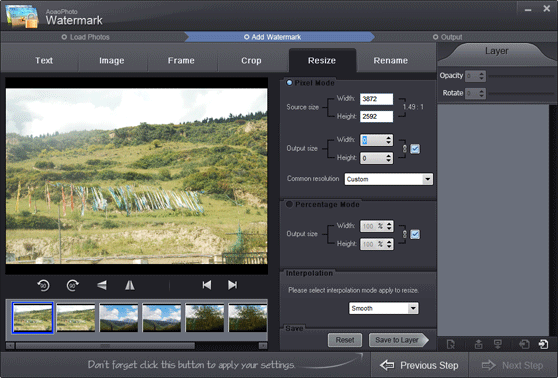558x378 pixels.
Task: Click the export layer icon with left arrow
Action: coord(524,344)
